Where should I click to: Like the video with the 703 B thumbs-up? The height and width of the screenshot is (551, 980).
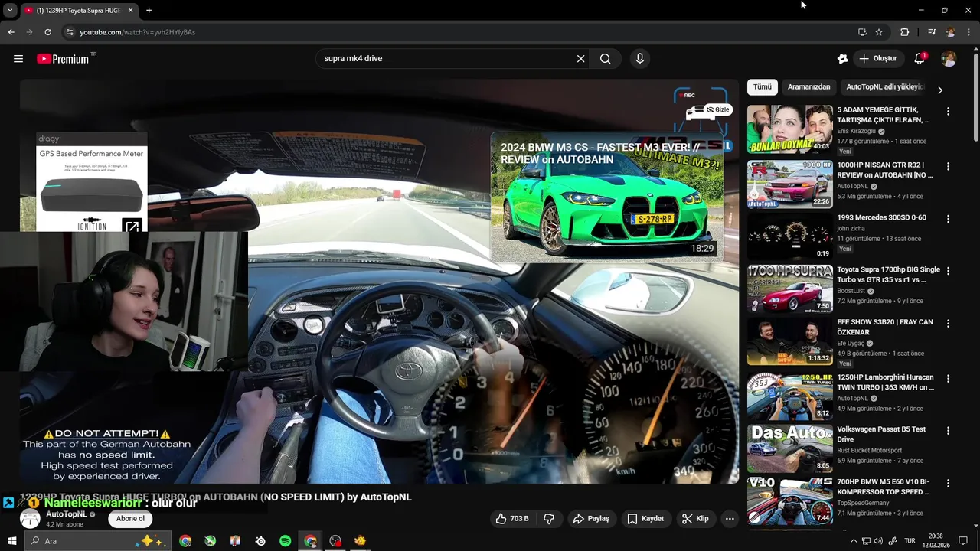[511, 519]
